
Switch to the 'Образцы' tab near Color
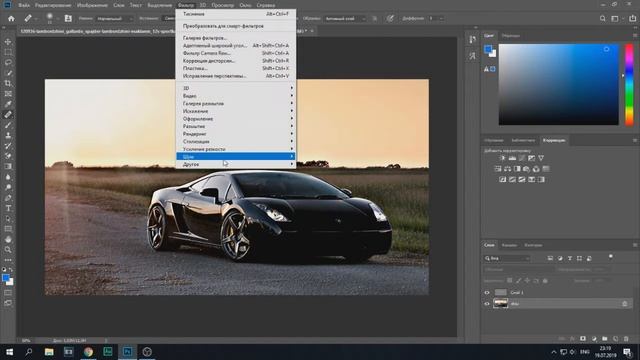point(511,36)
